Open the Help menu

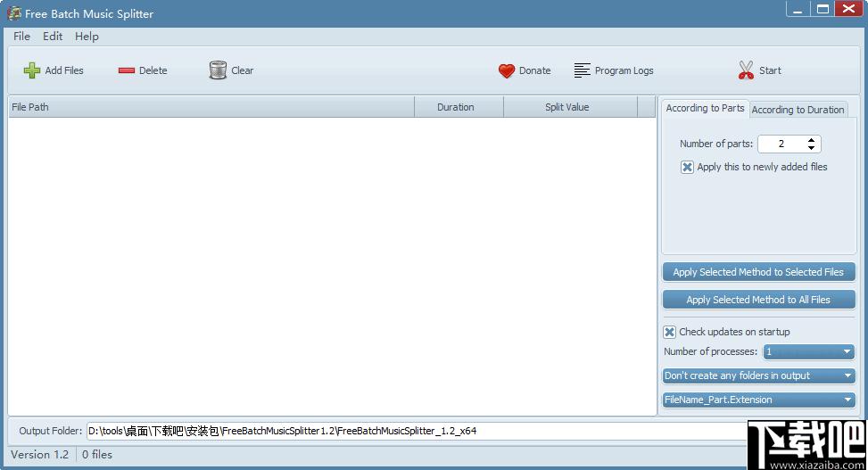click(87, 37)
